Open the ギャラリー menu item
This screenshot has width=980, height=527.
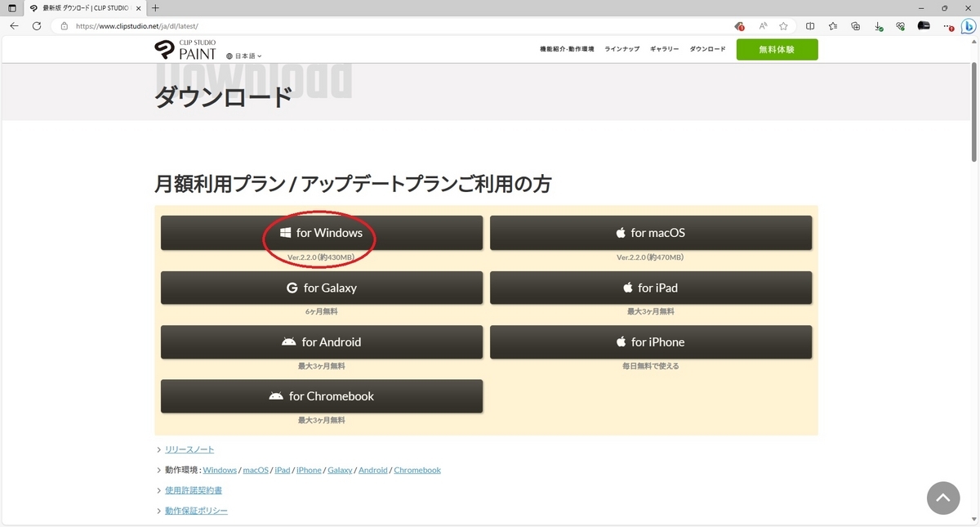click(x=665, y=50)
